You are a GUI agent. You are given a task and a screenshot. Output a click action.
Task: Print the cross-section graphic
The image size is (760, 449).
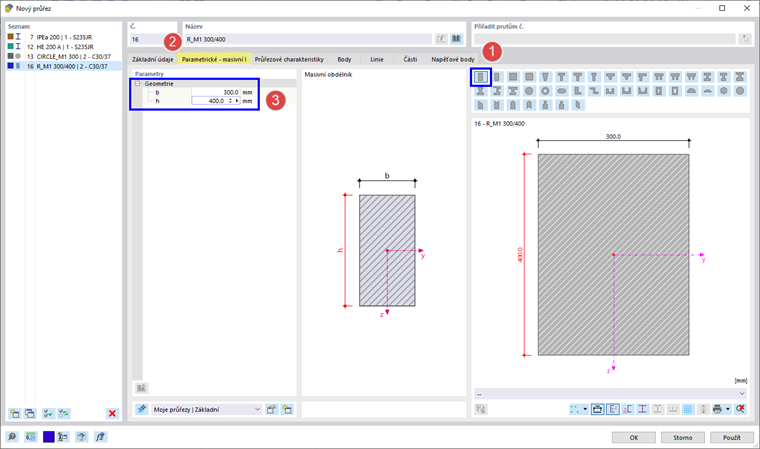[717, 409]
